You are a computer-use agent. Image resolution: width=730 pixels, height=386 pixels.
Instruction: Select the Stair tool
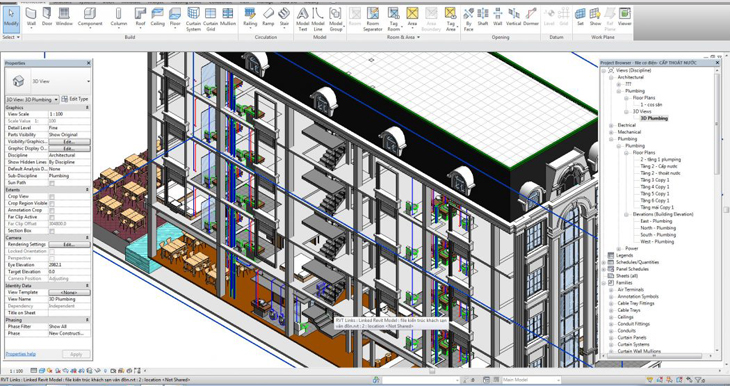pyautogui.click(x=284, y=18)
